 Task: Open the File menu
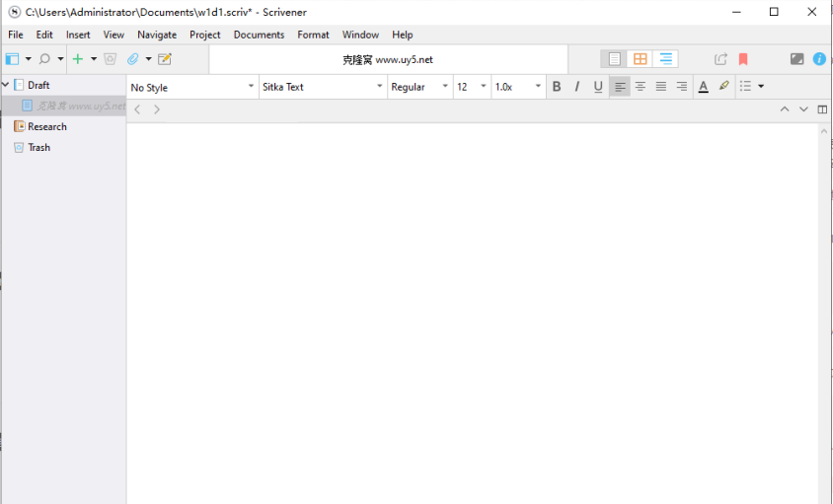(16, 35)
